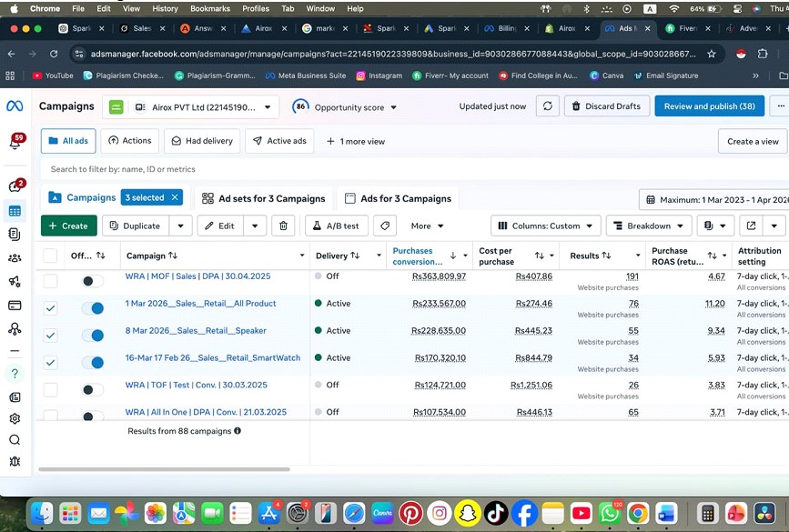Open Airox PVT Ltd account dropdown
The image size is (789, 532).
191,107
